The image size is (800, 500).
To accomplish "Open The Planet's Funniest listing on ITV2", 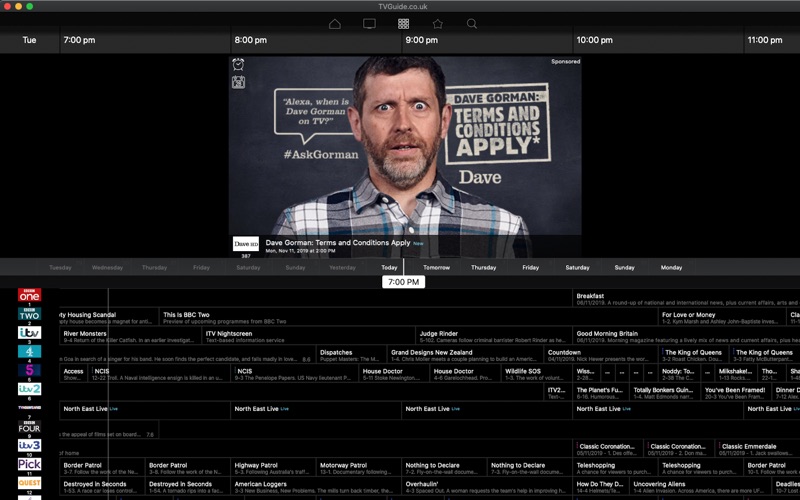I will pyautogui.click(x=601, y=393).
